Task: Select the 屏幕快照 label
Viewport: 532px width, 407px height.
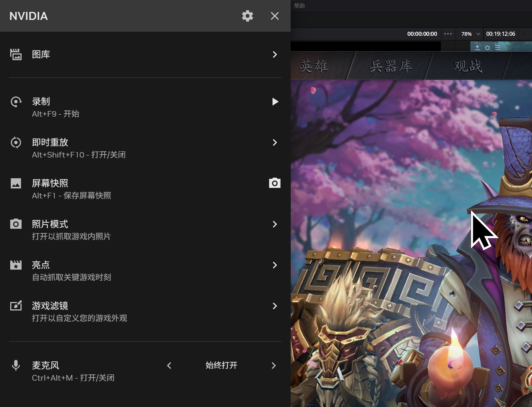Action: pos(50,183)
